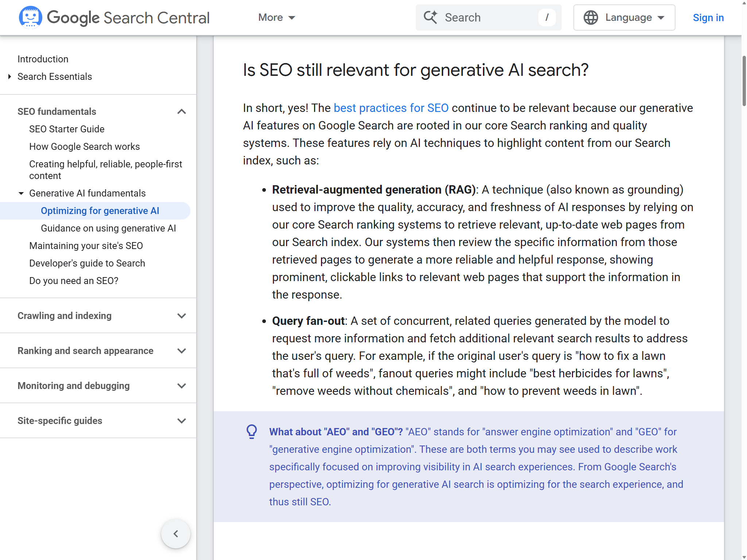Tap the lightbulb tip icon
This screenshot has width=747, height=560.
(x=252, y=432)
